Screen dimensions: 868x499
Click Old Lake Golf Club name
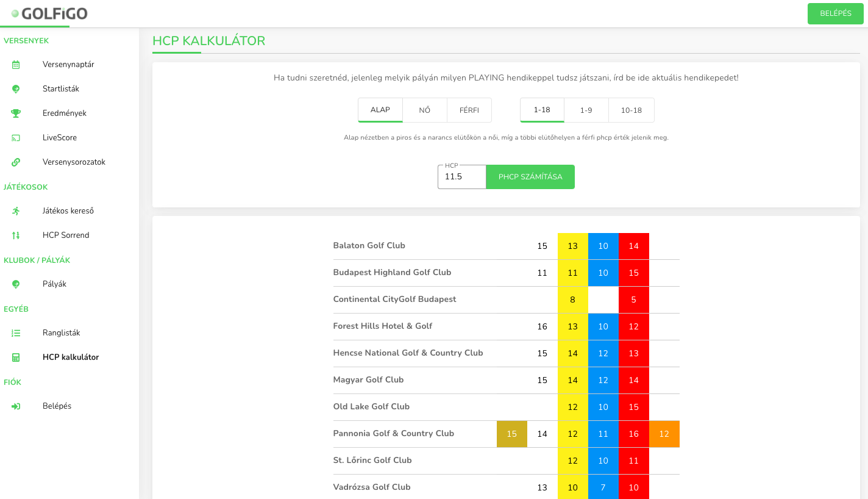coord(371,407)
